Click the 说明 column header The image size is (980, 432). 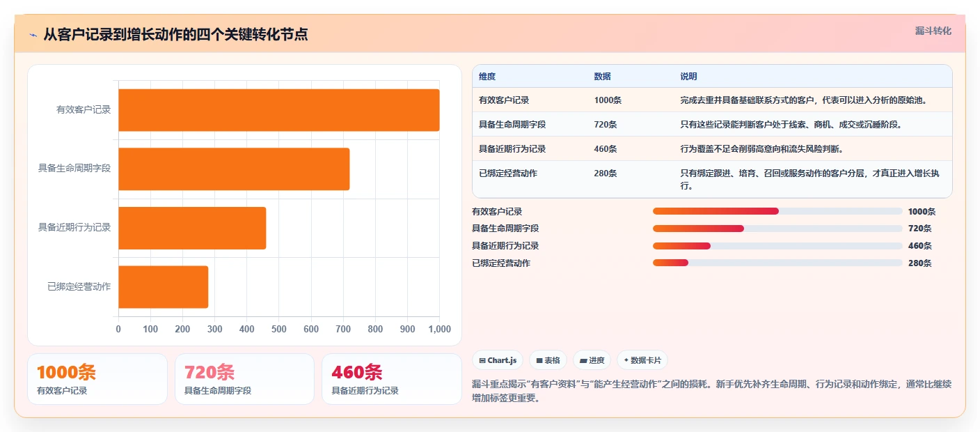(x=688, y=77)
